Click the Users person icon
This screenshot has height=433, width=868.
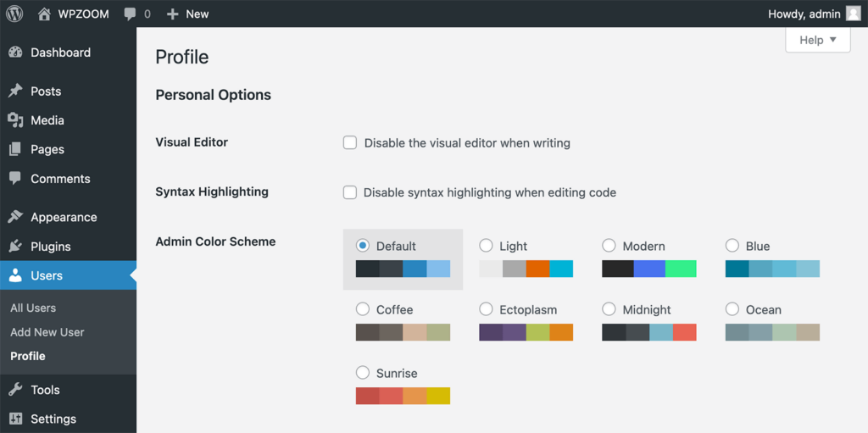[15, 275]
